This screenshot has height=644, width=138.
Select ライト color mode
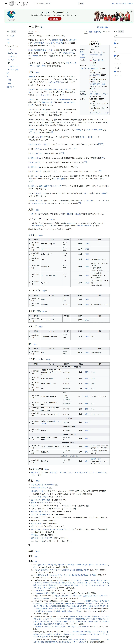(x=115, y=71)
